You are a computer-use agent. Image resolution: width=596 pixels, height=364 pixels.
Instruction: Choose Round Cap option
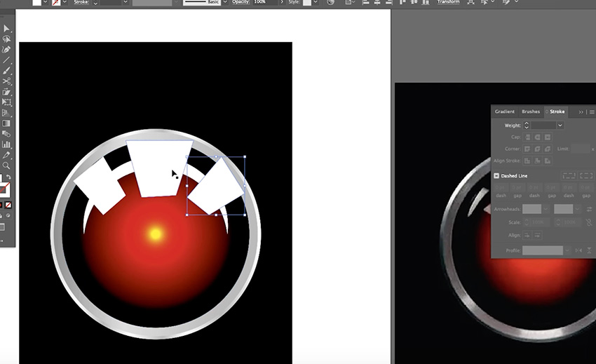pos(538,137)
